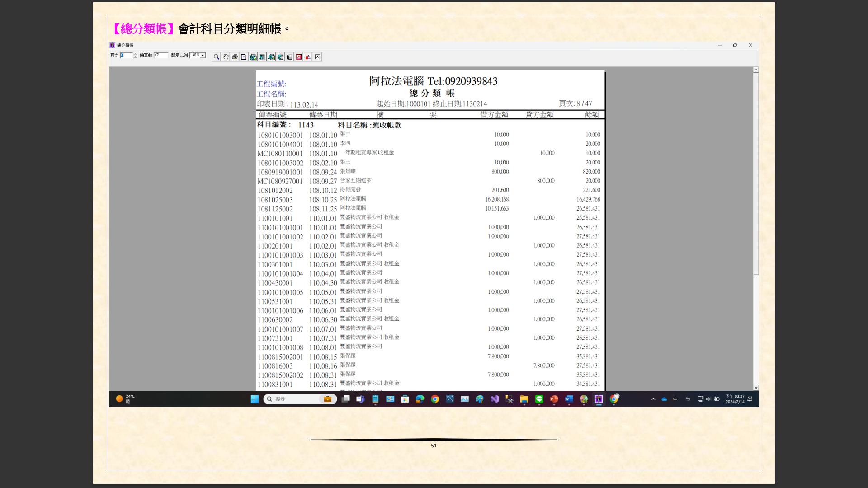Open Visual Studio from the taskbar

pyautogui.click(x=495, y=399)
